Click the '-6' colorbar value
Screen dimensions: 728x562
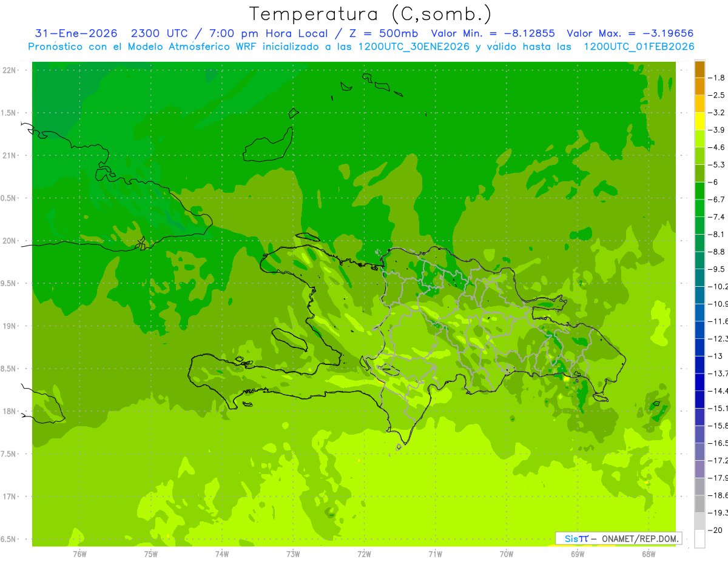pos(714,182)
